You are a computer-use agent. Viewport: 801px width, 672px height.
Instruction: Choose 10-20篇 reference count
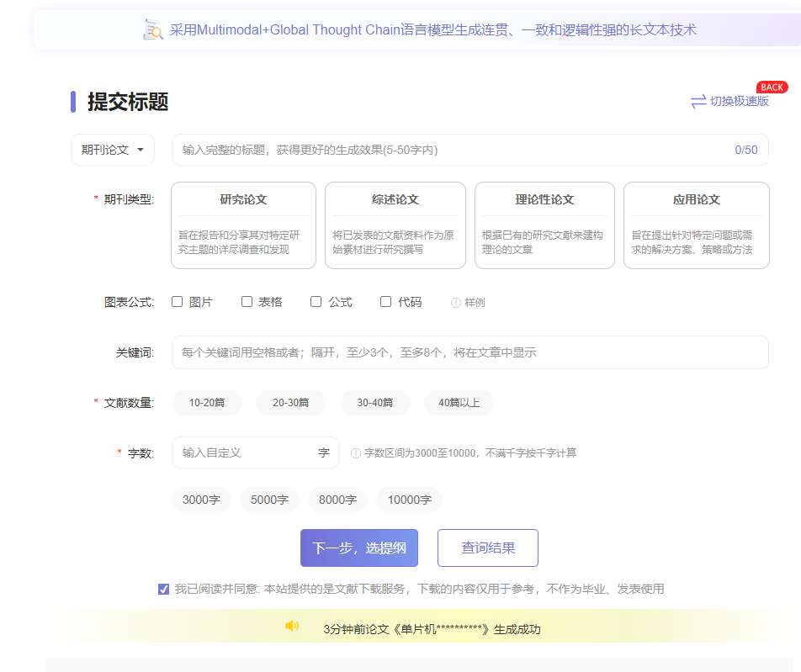(x=207, y=403)
